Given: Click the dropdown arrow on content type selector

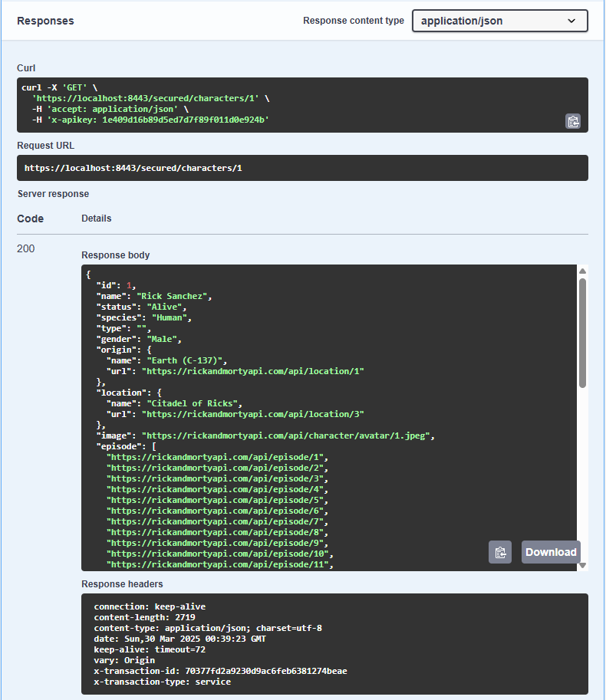Looking at the screenshot, I should 571,21.
